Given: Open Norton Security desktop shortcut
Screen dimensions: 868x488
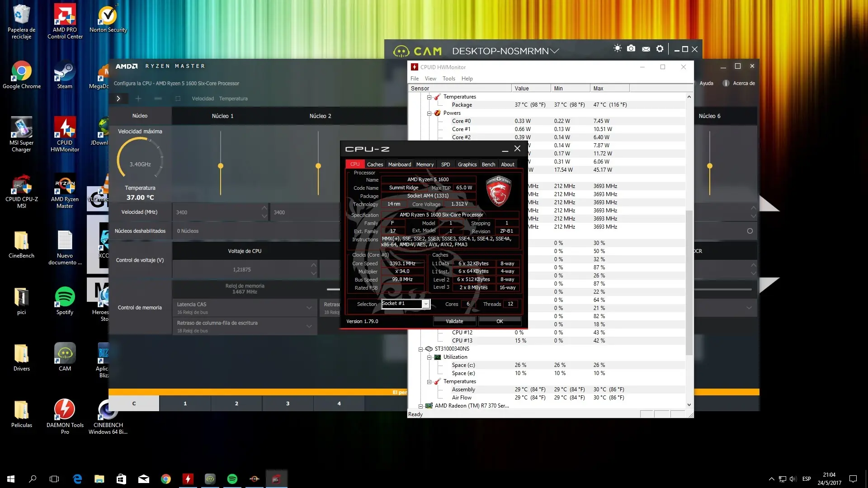Looking at the screenshot, I should click(108, 18).
